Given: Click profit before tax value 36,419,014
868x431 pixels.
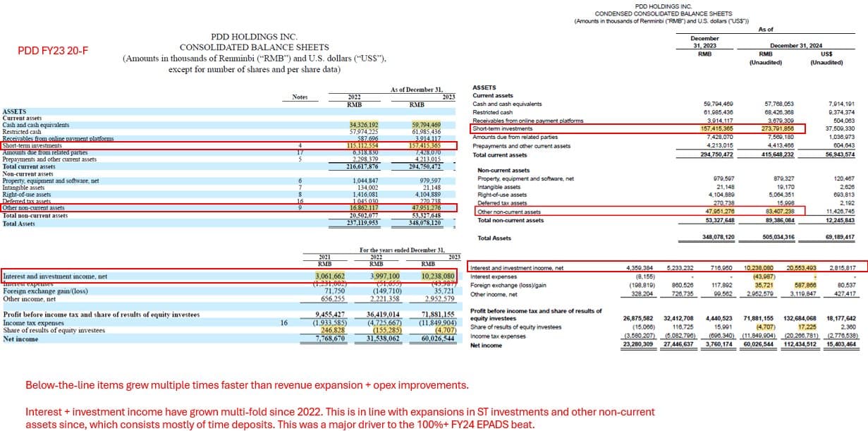Looking at the screenshot, I should 384,315.
